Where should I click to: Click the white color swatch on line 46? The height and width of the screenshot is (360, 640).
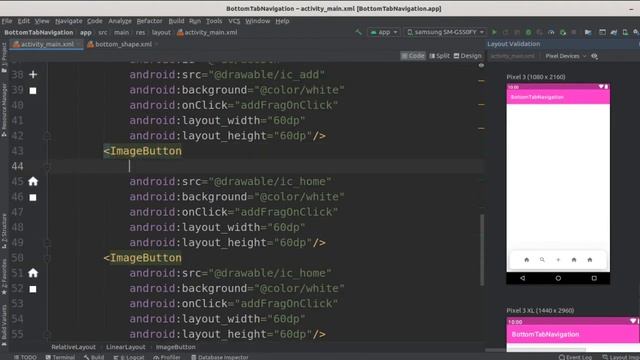click(33, 198)
